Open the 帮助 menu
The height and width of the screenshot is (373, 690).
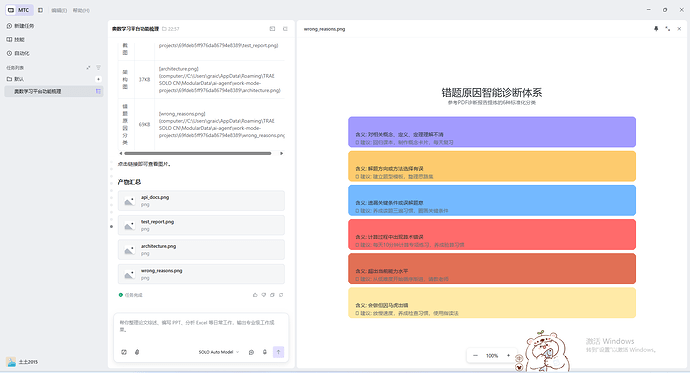81,10
